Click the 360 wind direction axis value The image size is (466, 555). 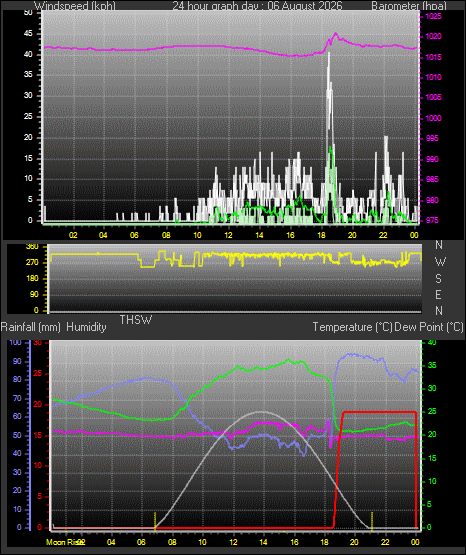point(32,247)
